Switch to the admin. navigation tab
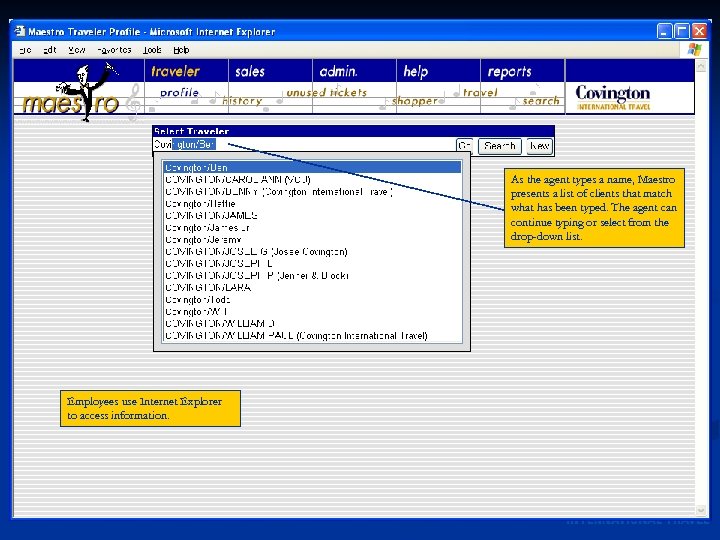The height and width of the screenshot is (540, 720). click(x=338, y=71)
